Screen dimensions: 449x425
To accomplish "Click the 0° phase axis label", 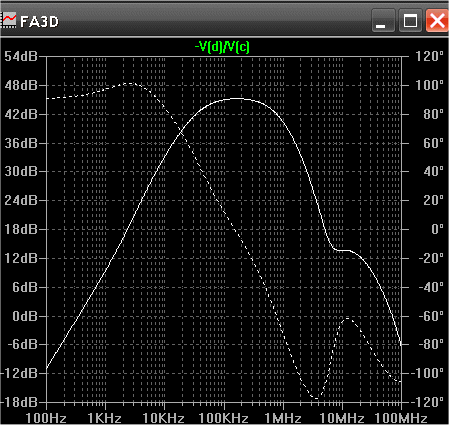I will pyautogui.click(x=437, y=229).
